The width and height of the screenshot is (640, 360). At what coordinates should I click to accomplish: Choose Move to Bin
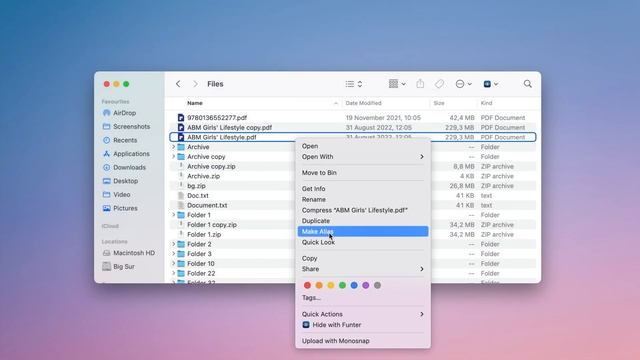(x=363, y=173)
